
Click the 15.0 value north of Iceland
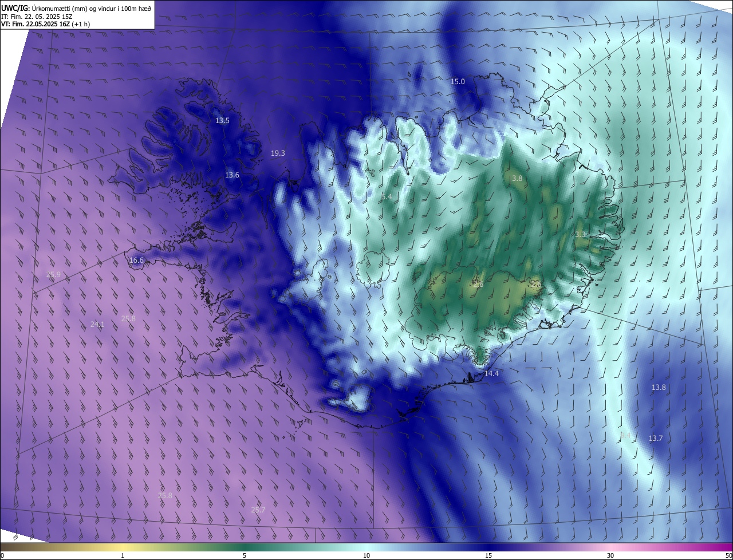coord(458,82)
